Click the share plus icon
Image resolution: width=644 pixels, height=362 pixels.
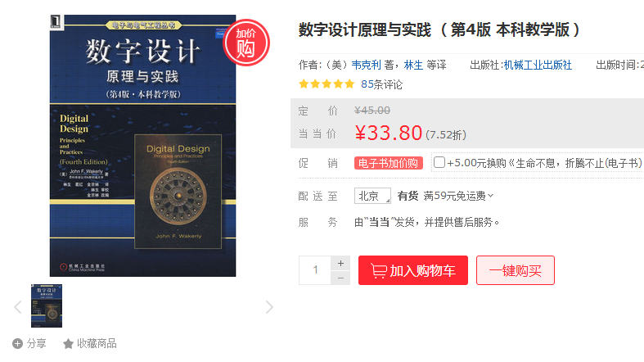tap(17, 343)
